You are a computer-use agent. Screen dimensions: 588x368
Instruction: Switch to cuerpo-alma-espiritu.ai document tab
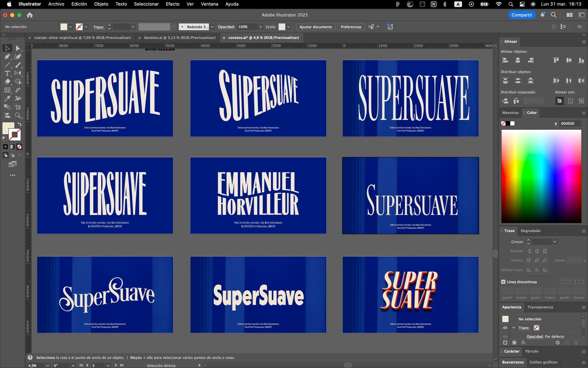(x=82, y=38)
